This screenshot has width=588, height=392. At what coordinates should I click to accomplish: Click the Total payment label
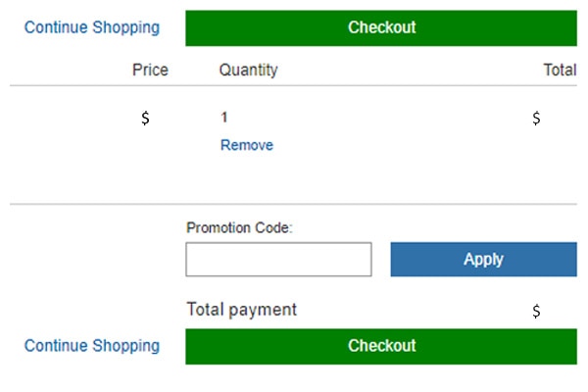tap(241, 310)
